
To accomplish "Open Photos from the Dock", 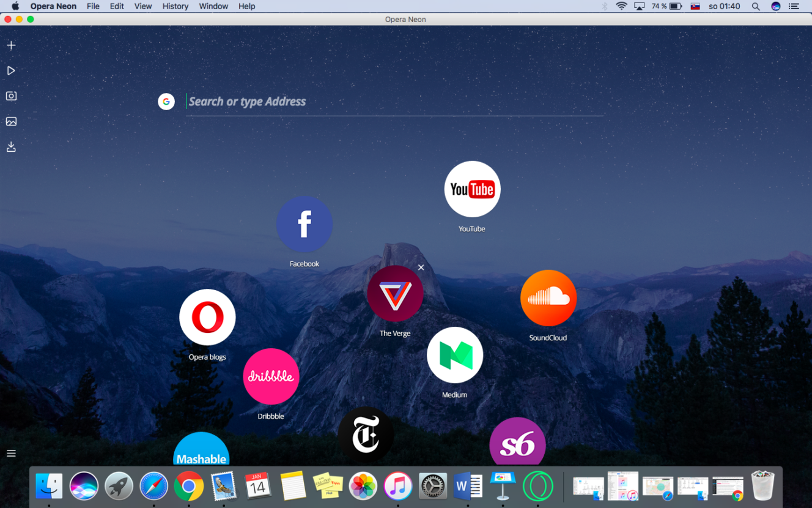I will click(363, 487).
